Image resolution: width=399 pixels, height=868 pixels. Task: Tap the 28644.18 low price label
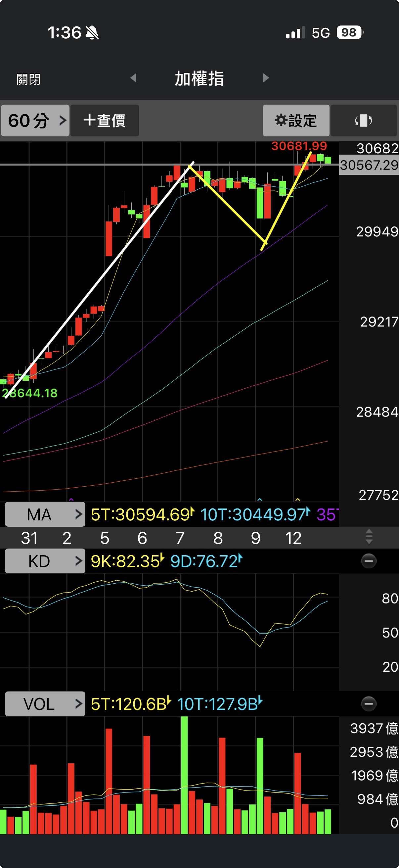click(30, 393)
